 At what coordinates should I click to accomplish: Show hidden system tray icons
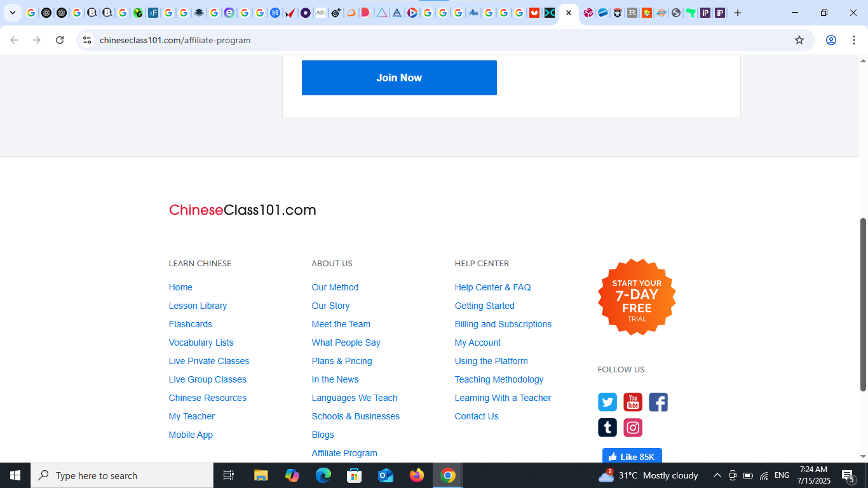click(717, 475)
